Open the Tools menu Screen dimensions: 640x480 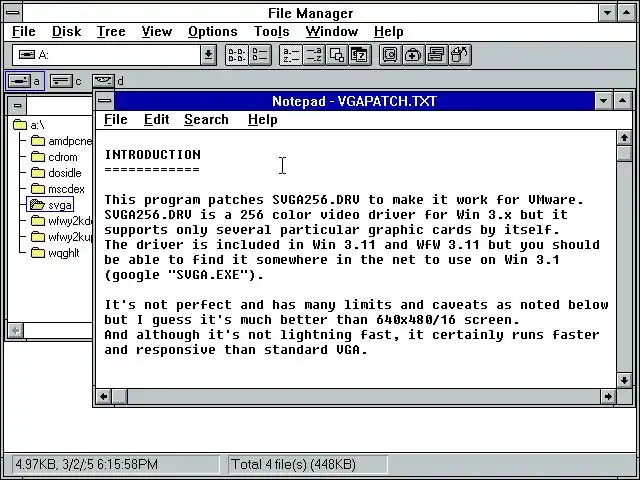(271, 31)
